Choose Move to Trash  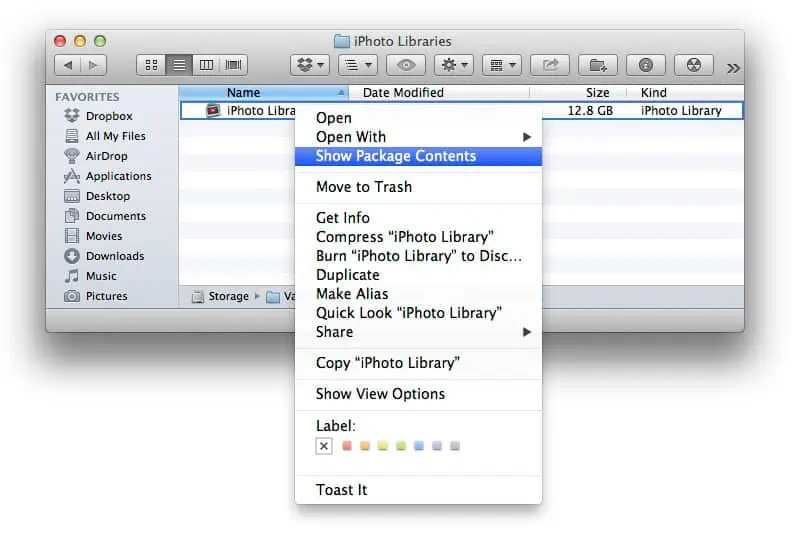(418, 187)
